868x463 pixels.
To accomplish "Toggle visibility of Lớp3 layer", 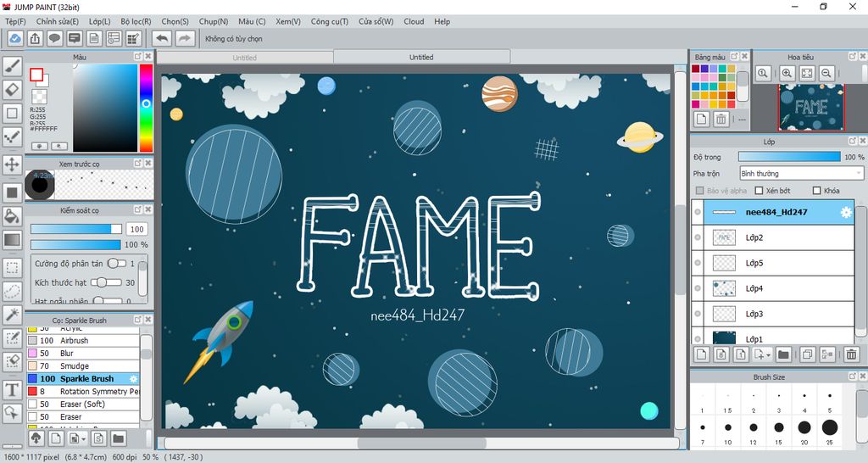I will [x=698, y=314].
